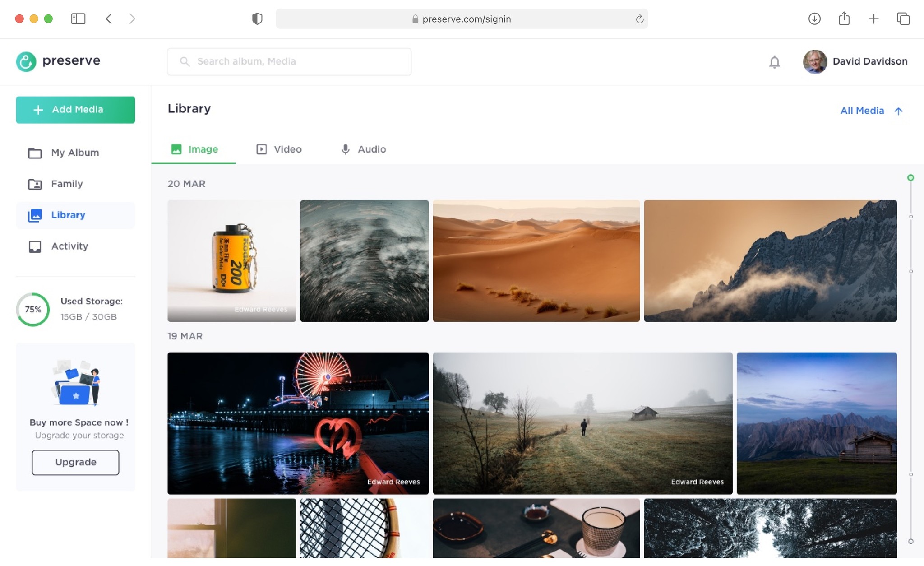
Task: Open the tab overview icon
Action: (903, 19)
